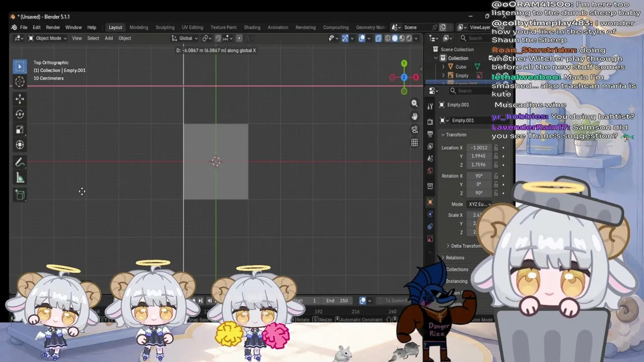Toggle snapping magnet
Image resolution: width=644 pixels, height=362 pixels.
pos(218,38)
